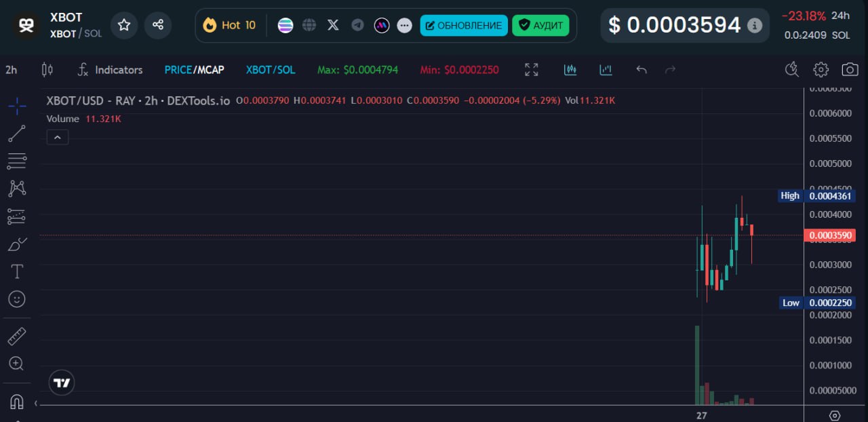Open the purple M logo link
The image size is (868, 422).
point(382,25)
